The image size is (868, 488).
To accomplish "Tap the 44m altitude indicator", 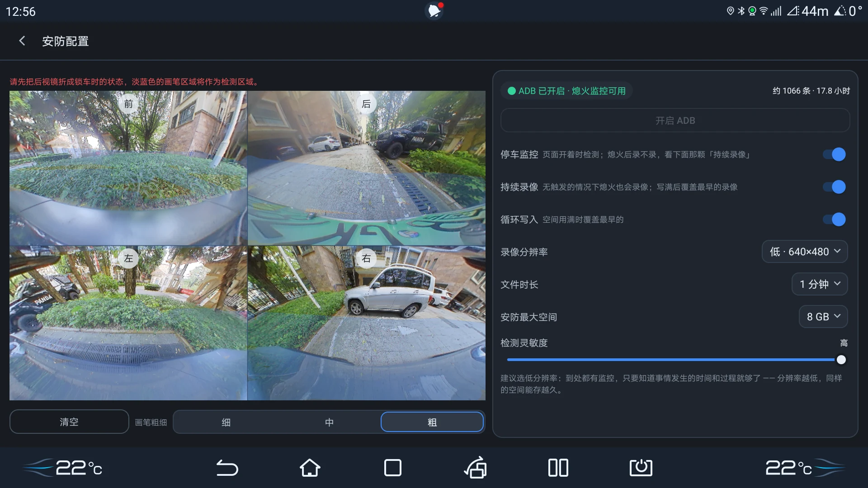I will click(808, 11).
